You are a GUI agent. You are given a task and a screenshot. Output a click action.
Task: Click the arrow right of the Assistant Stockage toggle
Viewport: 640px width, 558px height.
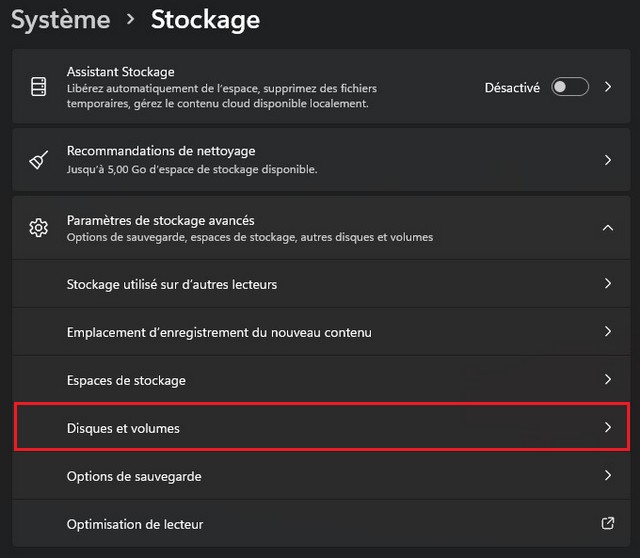(608, 87)
